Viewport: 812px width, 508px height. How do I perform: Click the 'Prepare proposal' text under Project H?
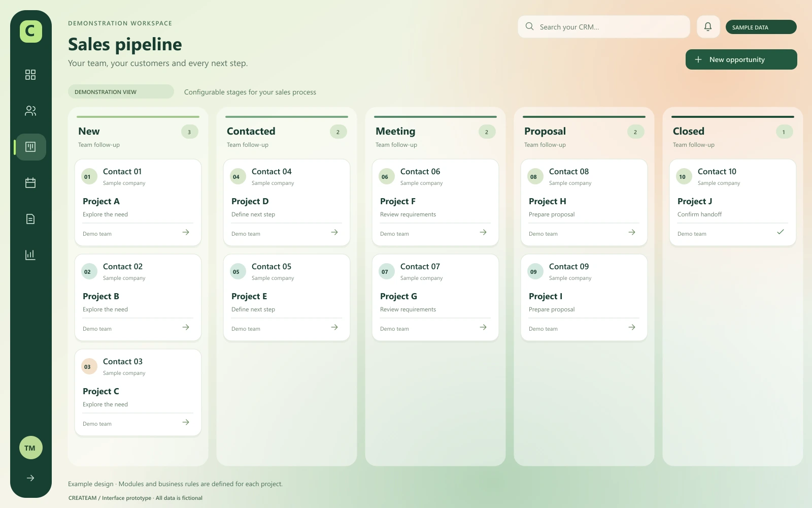pos(552,214)
